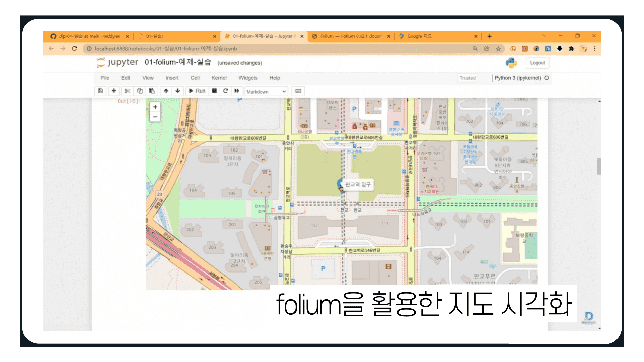Interrupt the kernel with the stop icon

pos(214,91)
